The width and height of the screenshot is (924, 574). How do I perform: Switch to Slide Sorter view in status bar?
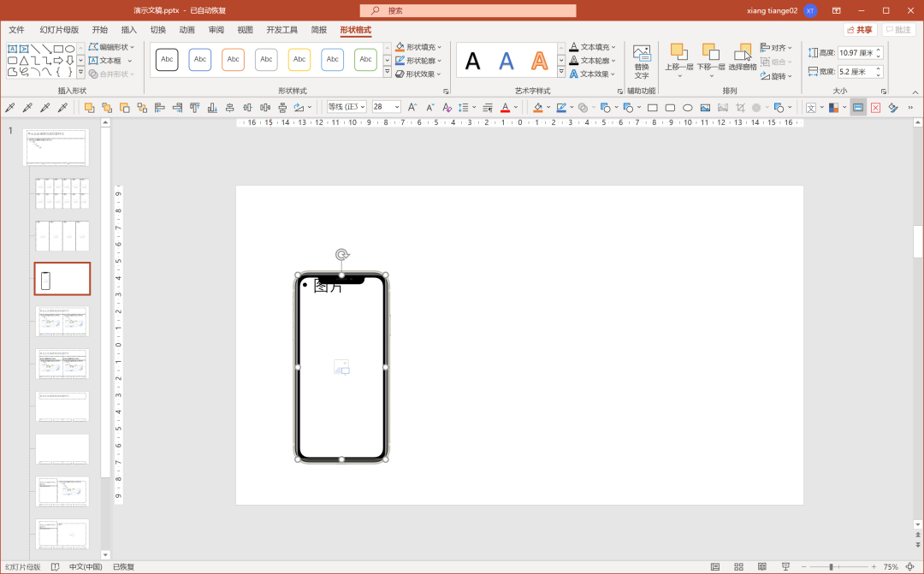[738, 567]
